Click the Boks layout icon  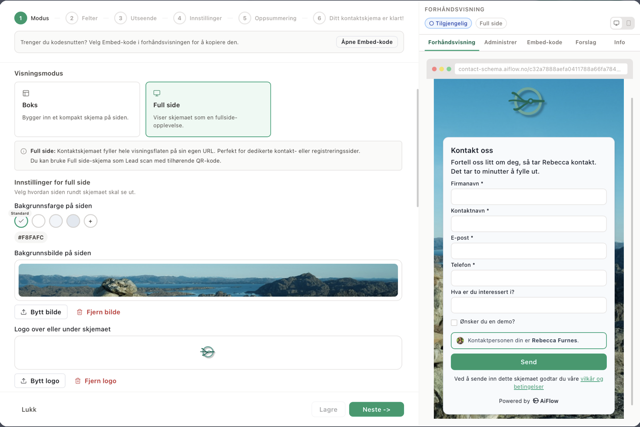26,93
